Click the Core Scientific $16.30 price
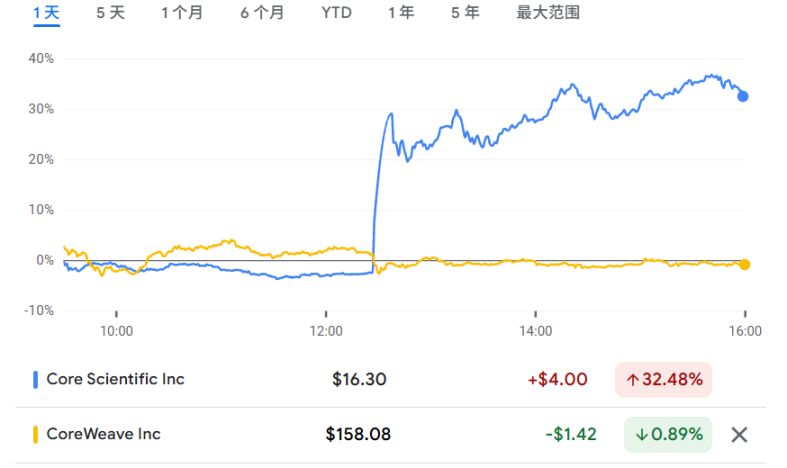 359,380
